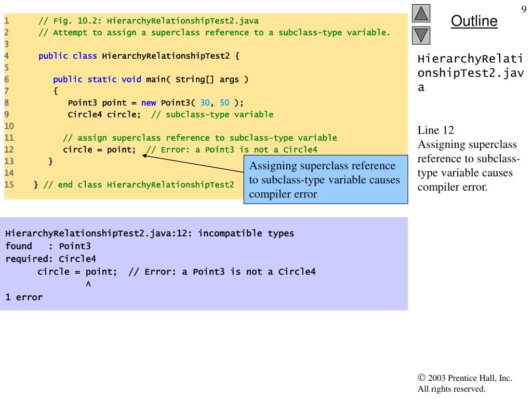Select the 'found : Point3' output line
532x399 pixels.
pos(48,246)
